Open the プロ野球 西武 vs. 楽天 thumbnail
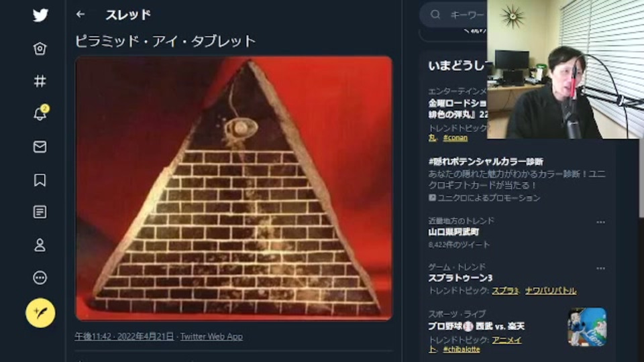Image resolution: width=644 pixels, height=362 pixels. coord(588,327)
